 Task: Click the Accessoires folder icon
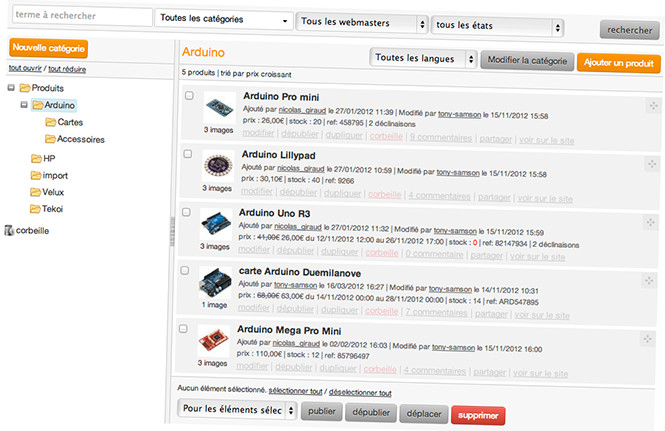51,139
